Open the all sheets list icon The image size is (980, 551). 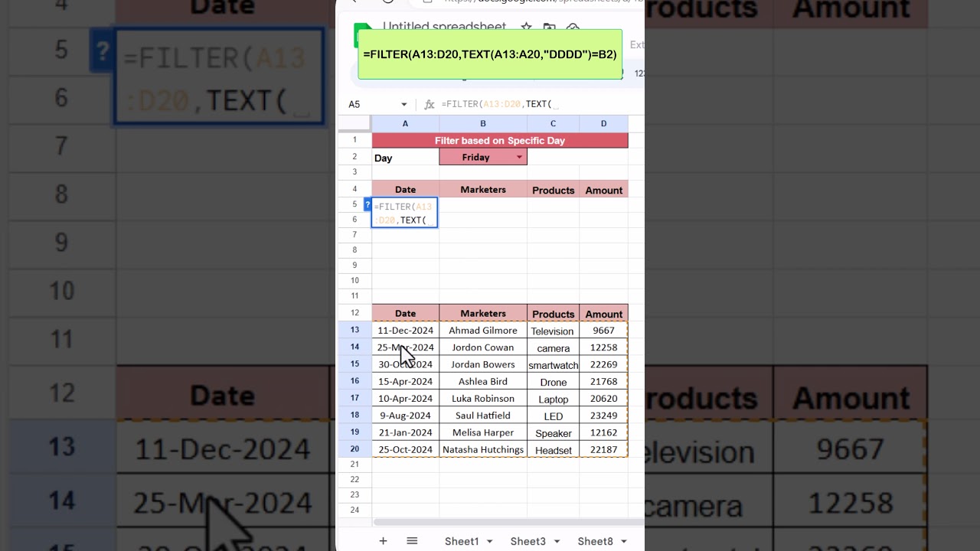click(x=412, y=541)
